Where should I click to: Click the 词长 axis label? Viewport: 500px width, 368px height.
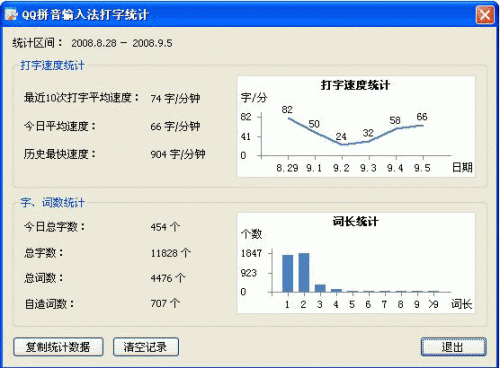tap(462, 304)
